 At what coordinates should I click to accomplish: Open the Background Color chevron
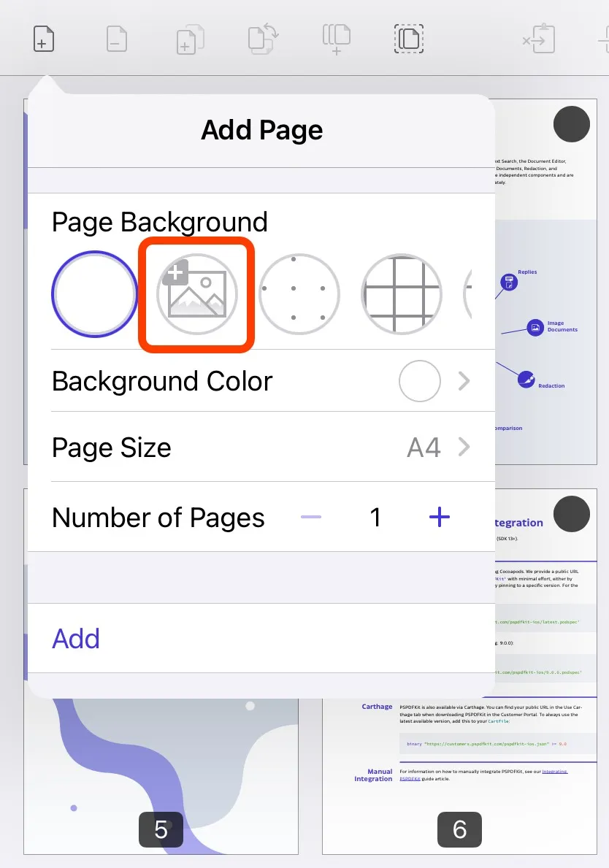(464, 381)
